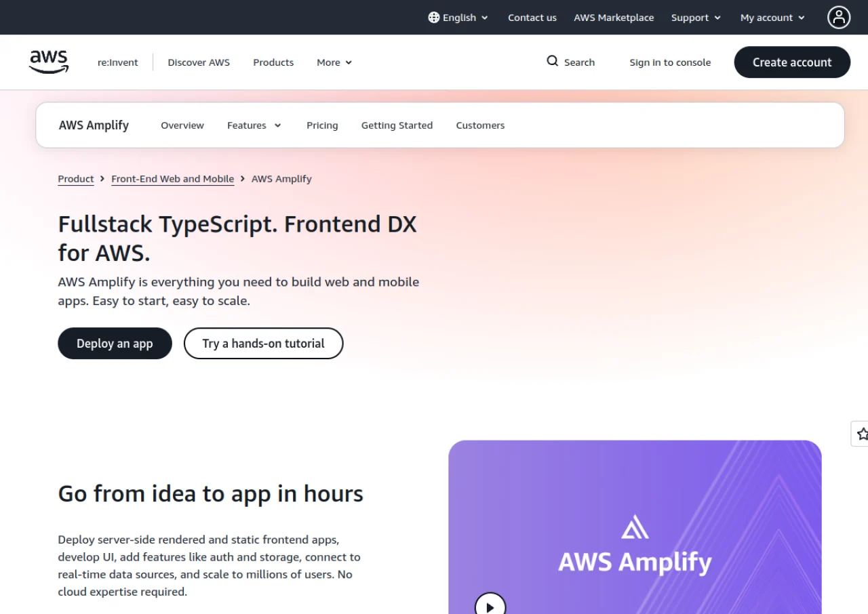Click the Product breadcrumb link
This screenshot has height=614, width=868.
pos(76,179)
